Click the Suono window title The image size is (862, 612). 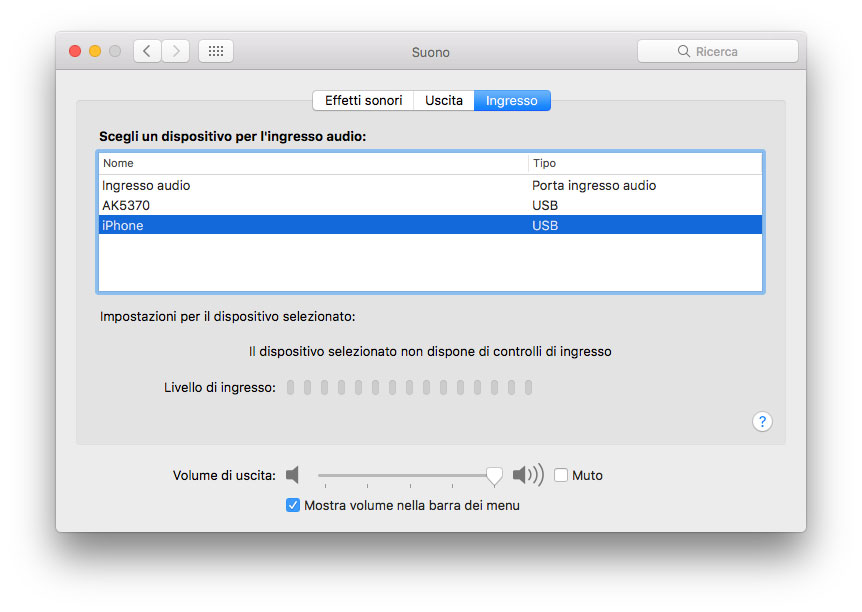[430, 52]
